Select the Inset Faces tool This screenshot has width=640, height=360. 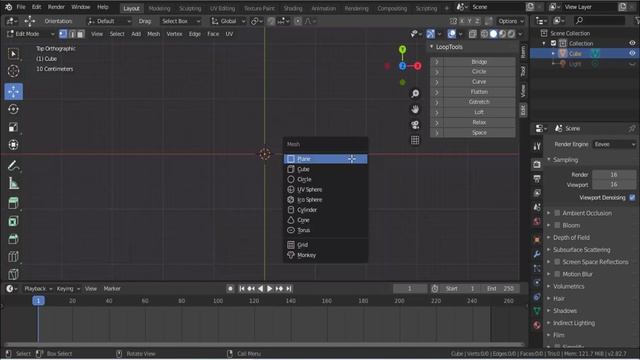click(13, 221)
